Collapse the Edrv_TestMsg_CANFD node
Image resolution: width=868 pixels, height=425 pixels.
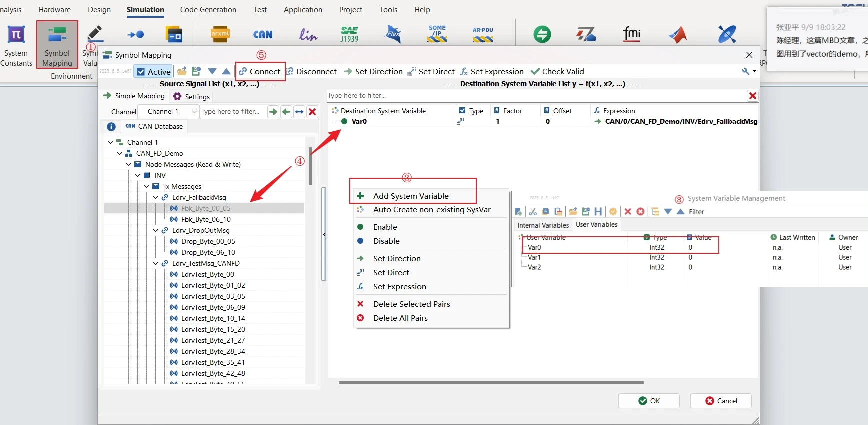pos(155,263)
